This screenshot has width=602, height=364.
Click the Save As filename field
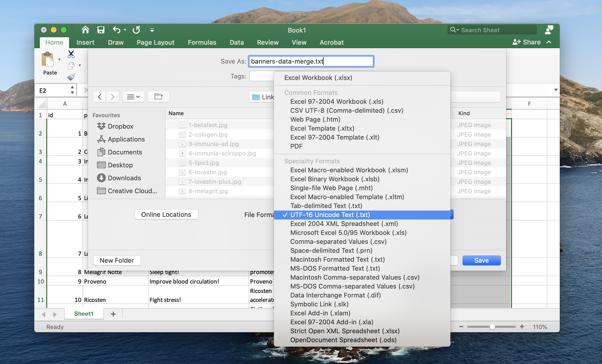[311, 61]
